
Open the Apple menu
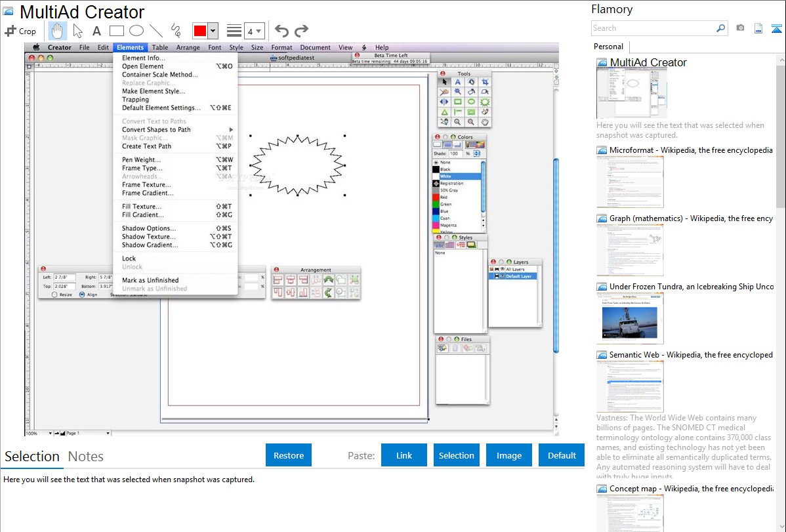(x=36, y=47)
